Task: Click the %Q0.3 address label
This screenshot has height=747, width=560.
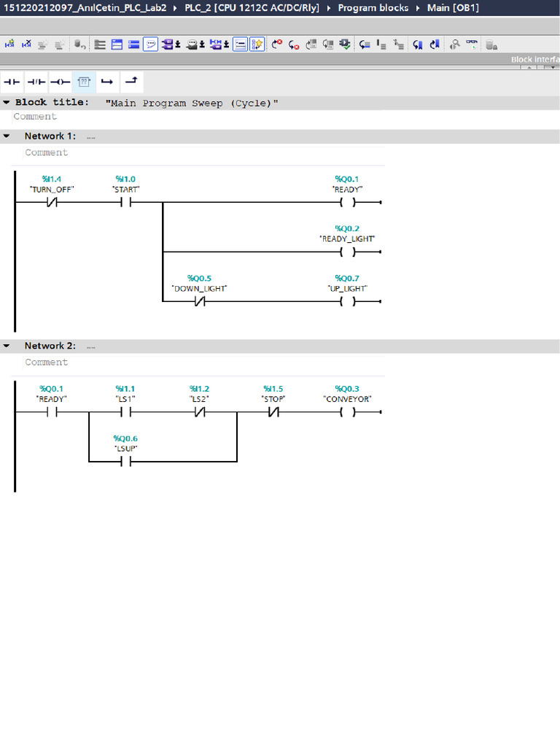Action: [347, 389]
